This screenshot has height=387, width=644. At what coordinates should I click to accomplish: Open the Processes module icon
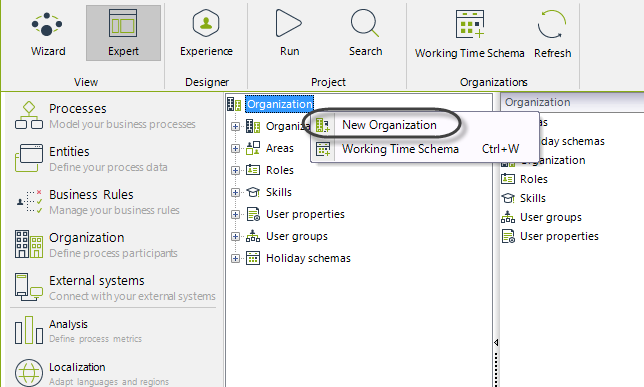(x=29, y=115)
